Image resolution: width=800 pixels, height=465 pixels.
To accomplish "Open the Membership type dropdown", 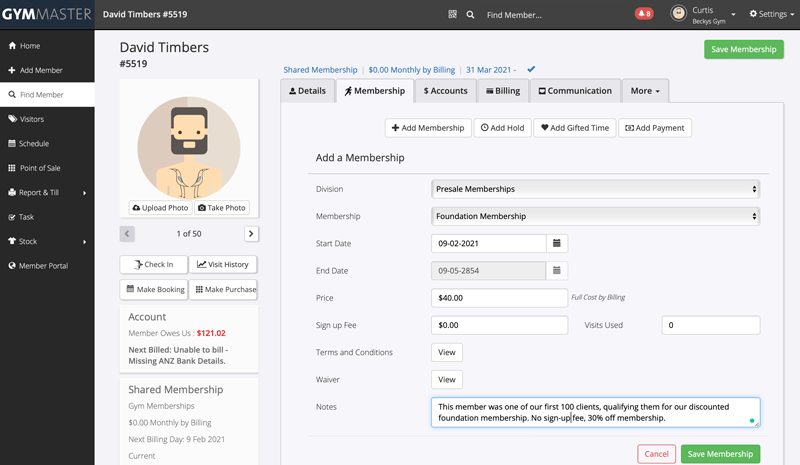I will point(595,216).
